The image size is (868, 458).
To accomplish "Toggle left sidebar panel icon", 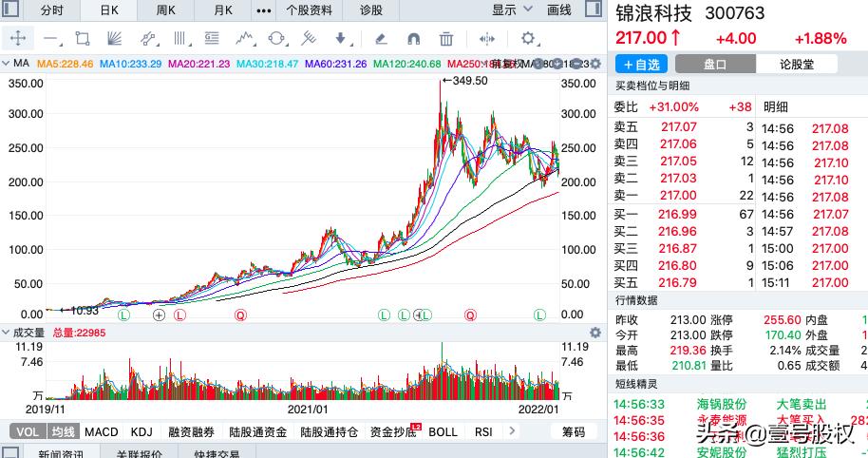I will [x=9, y=9].
